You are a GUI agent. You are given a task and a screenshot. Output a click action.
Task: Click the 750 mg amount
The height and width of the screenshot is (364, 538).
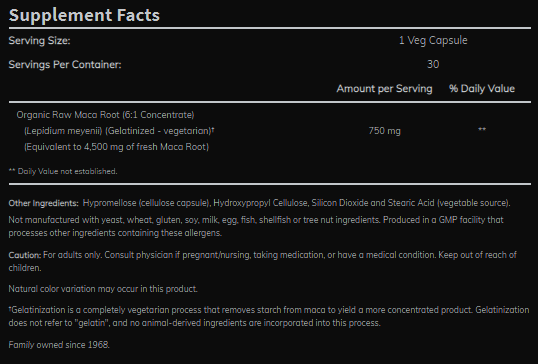click(384, 131)
